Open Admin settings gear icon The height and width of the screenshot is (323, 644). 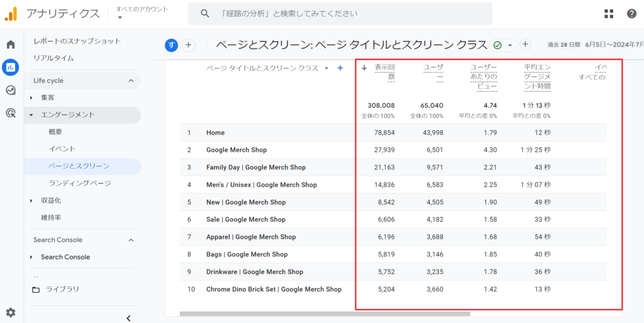(11, 312)
